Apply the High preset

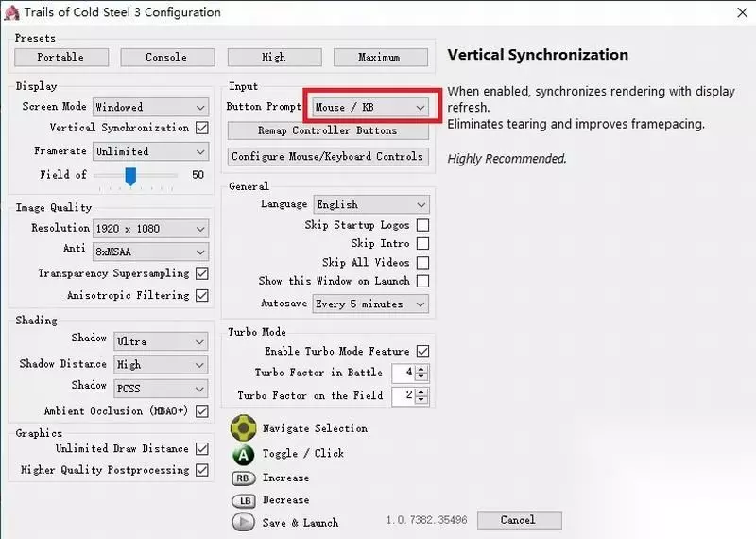(x=274, y=57)
